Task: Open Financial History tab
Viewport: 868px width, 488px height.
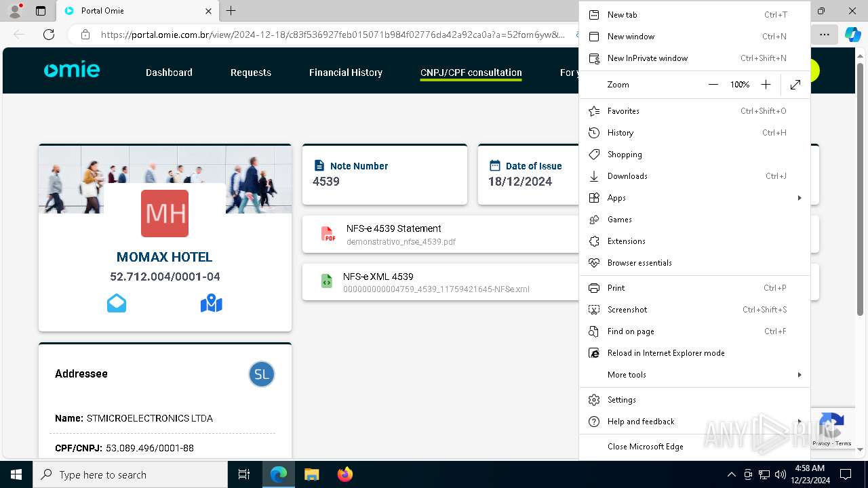Action: click(x=346, y=73)
